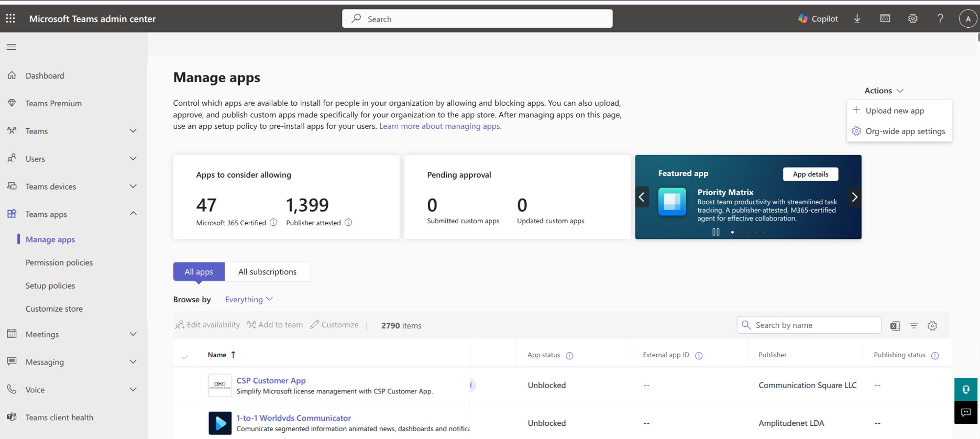Screen dimensions: 980x439
Task: Open Setup policies page
Action: tap(50, 286)
